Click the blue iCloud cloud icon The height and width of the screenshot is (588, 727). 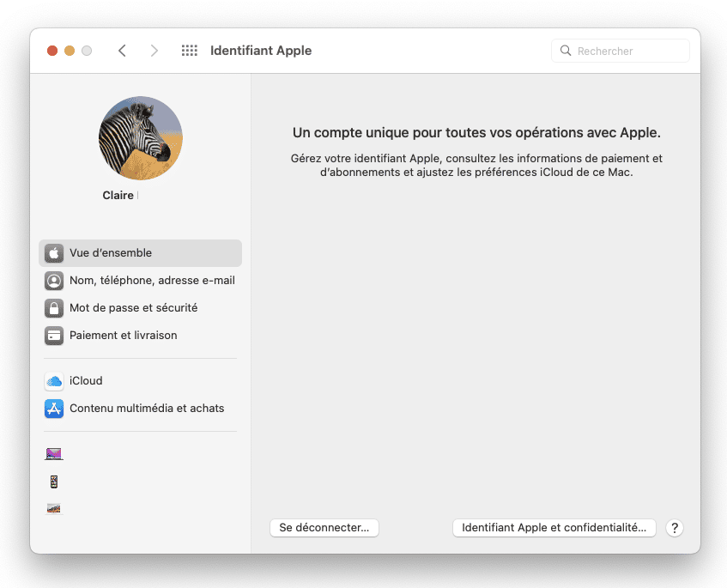(x=54, y=381)
